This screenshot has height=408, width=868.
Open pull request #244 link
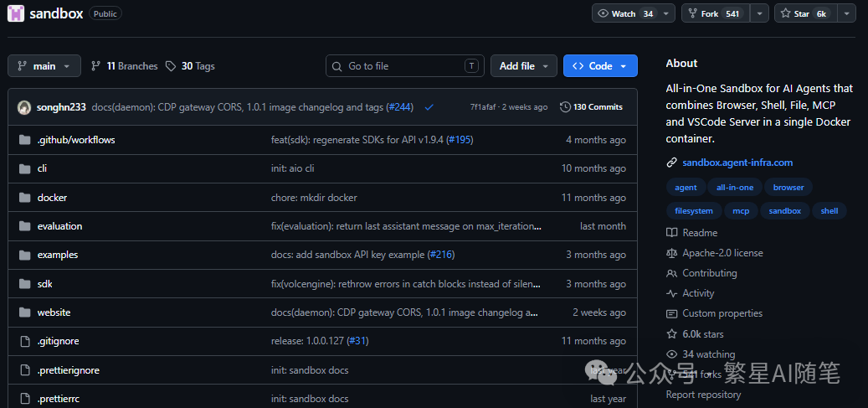point(401,107)
